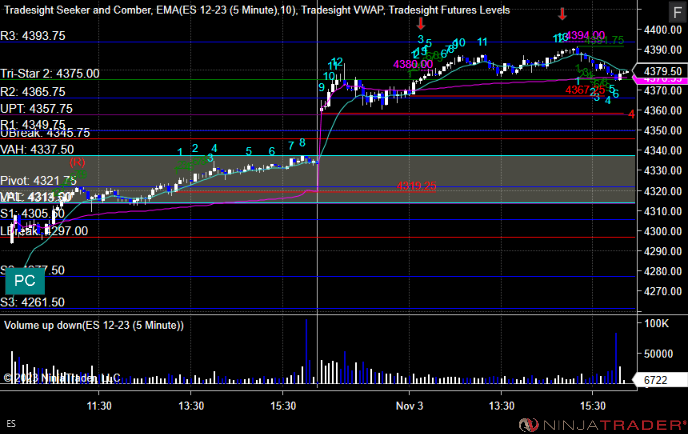The width and height of the screenshot is (688, 434).
Task: Click the 4310.00 price axis label
Action: (x=663, y=212)
